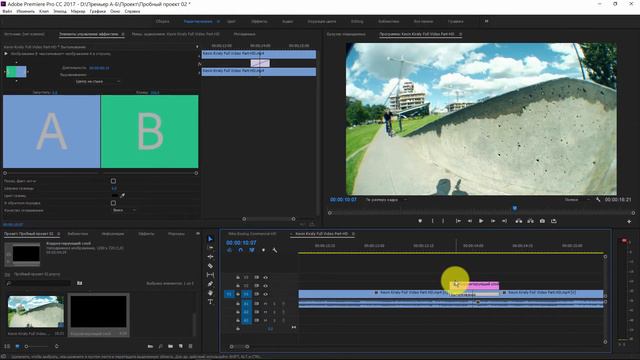640x360 pixels.
Task: Select the Pen tool
Action: point(210,284)
